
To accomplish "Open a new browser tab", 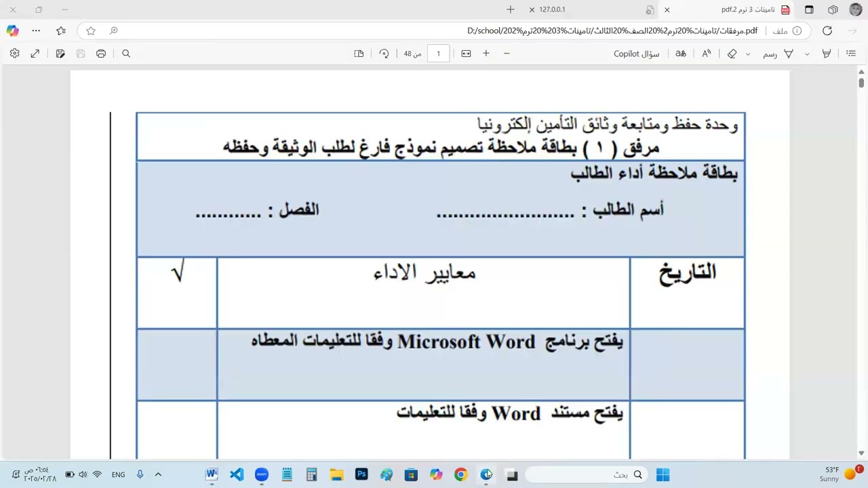I will pos(511,9).
